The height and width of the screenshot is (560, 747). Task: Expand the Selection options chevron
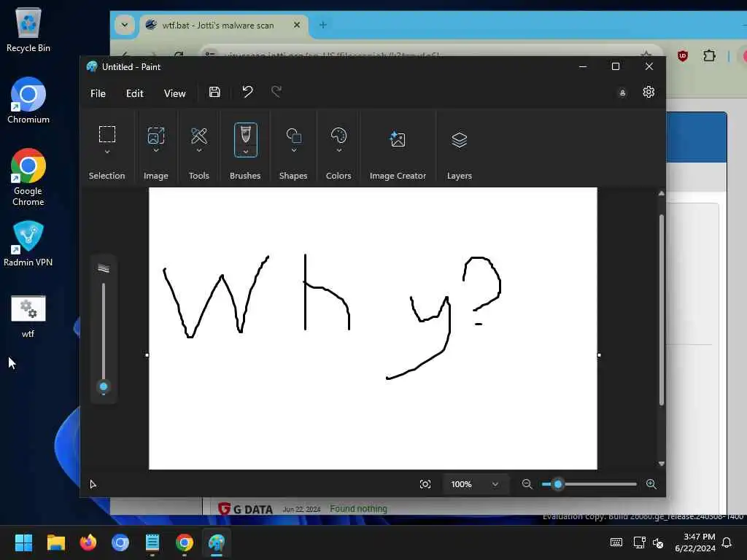107,152
